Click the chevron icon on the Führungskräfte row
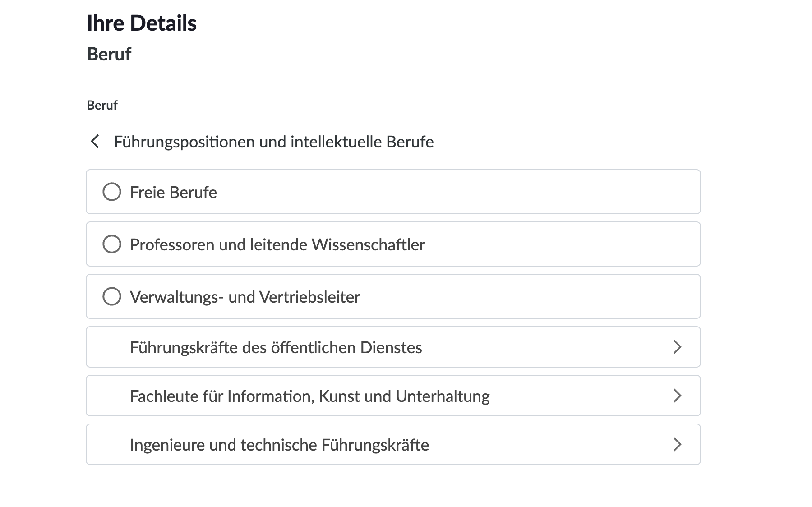 [x=677, y=347]
